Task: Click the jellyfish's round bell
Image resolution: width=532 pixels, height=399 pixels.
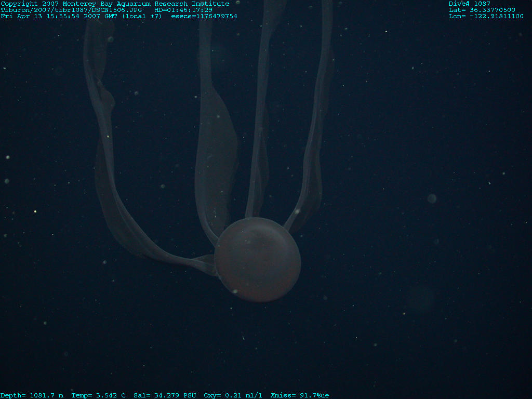Action: click(x=258, y=260)
